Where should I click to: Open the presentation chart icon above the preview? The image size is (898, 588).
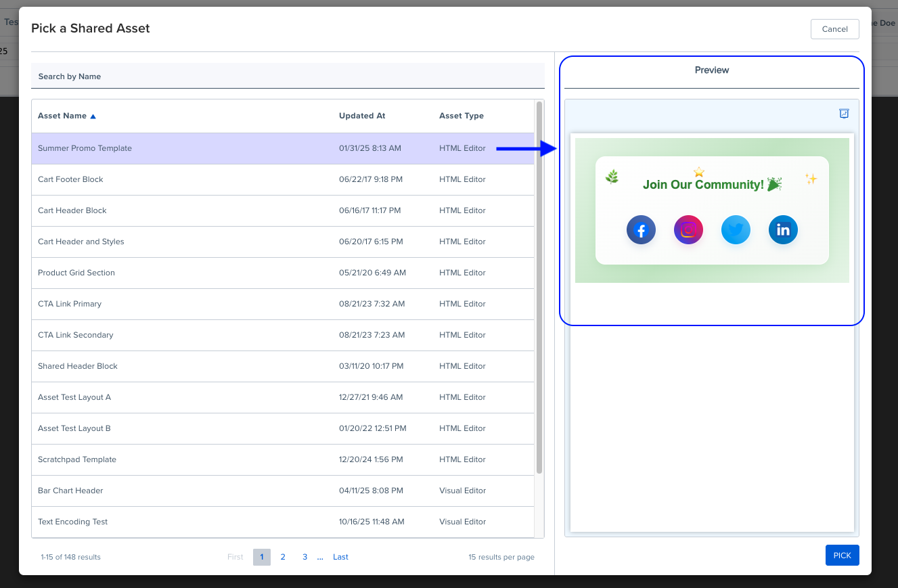[843, 114]
